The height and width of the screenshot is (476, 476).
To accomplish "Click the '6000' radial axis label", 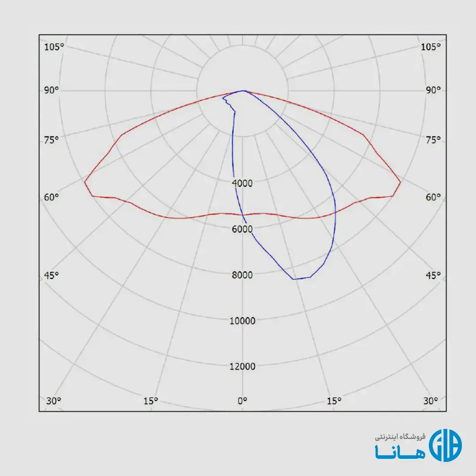I will click(242, 229).
